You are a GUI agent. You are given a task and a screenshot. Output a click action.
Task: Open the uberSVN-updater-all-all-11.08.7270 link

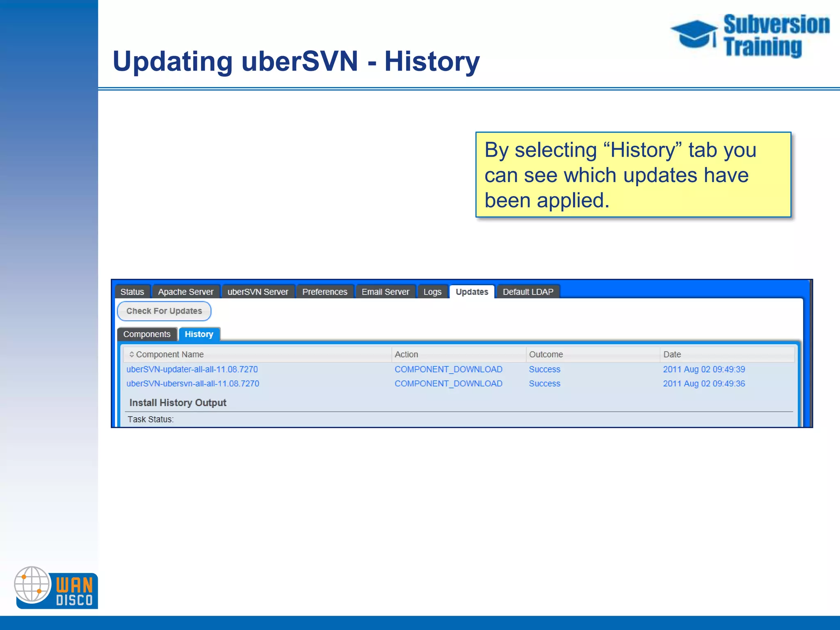pyautogui.click(x=192, y=369)
